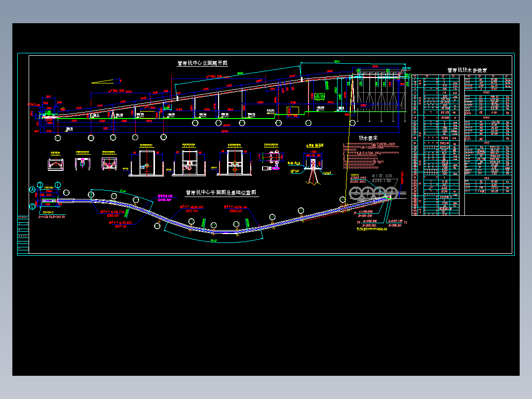Pick the gray four-wheel vehicle outline
Screen dimensions: 532x399
[373, 193]
